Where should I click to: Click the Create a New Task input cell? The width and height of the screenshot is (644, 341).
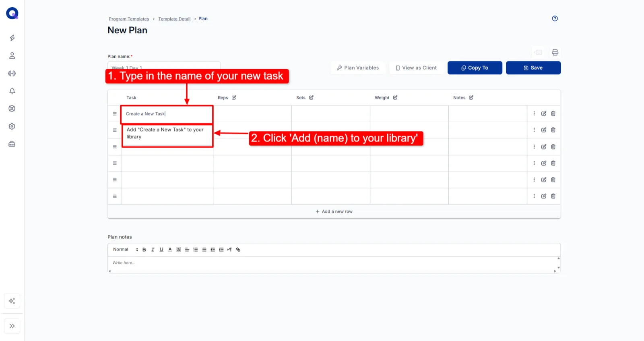(167, 114)
